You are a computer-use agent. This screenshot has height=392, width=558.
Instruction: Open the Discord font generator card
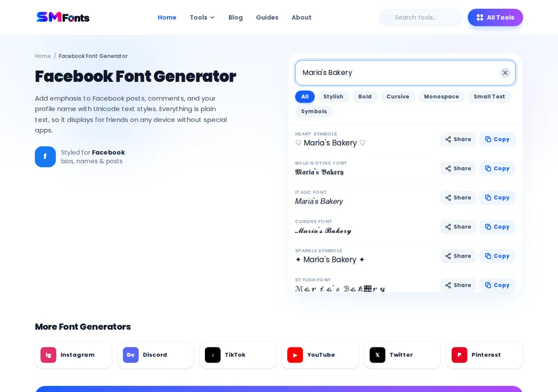155,355
